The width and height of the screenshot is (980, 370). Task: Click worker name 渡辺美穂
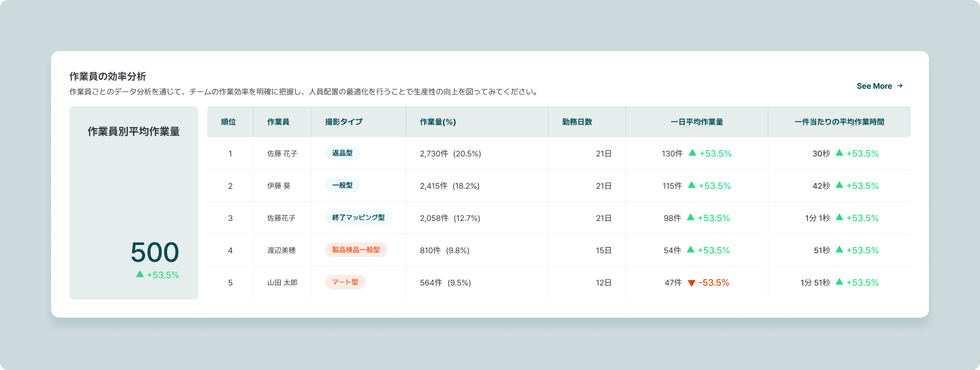tap(282, 250)
